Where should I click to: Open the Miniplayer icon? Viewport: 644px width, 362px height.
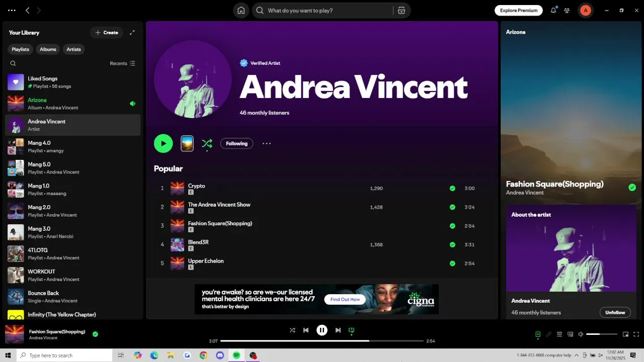tap(626, 334)
